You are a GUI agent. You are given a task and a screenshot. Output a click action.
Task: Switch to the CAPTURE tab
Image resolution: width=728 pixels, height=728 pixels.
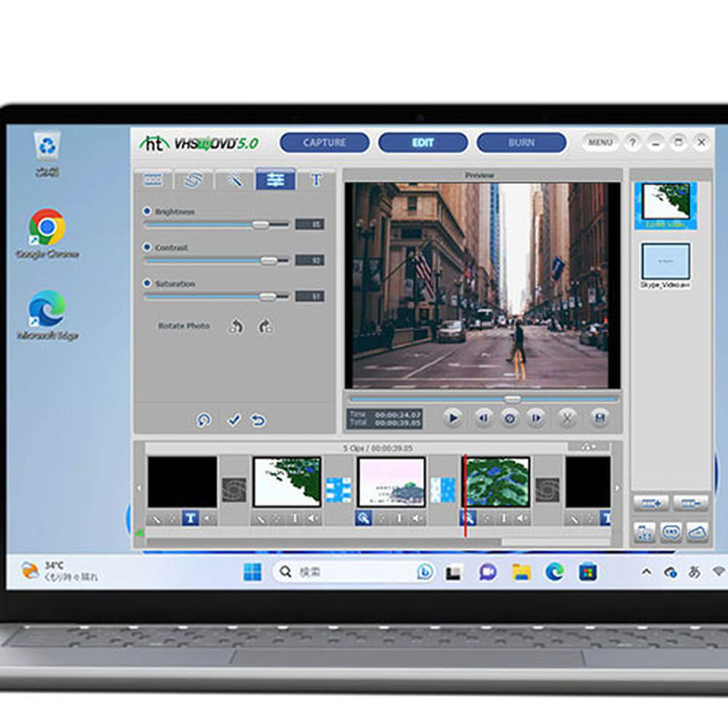click(325, 143)
